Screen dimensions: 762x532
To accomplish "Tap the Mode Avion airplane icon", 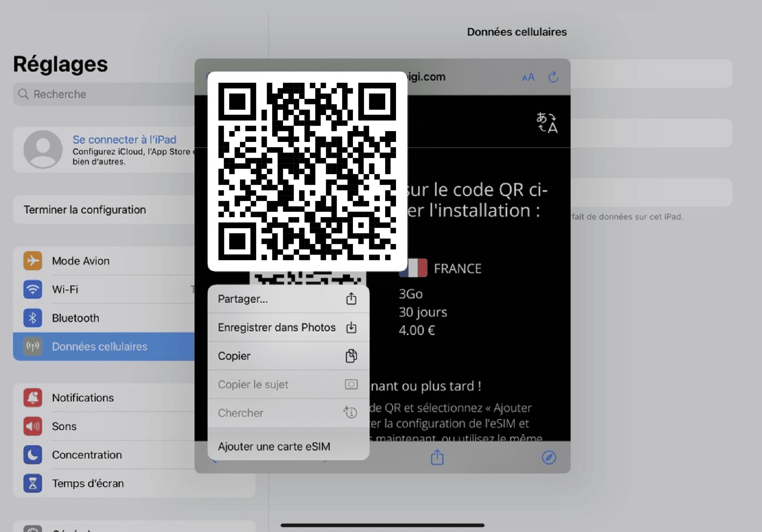I will tap(33, 261).
